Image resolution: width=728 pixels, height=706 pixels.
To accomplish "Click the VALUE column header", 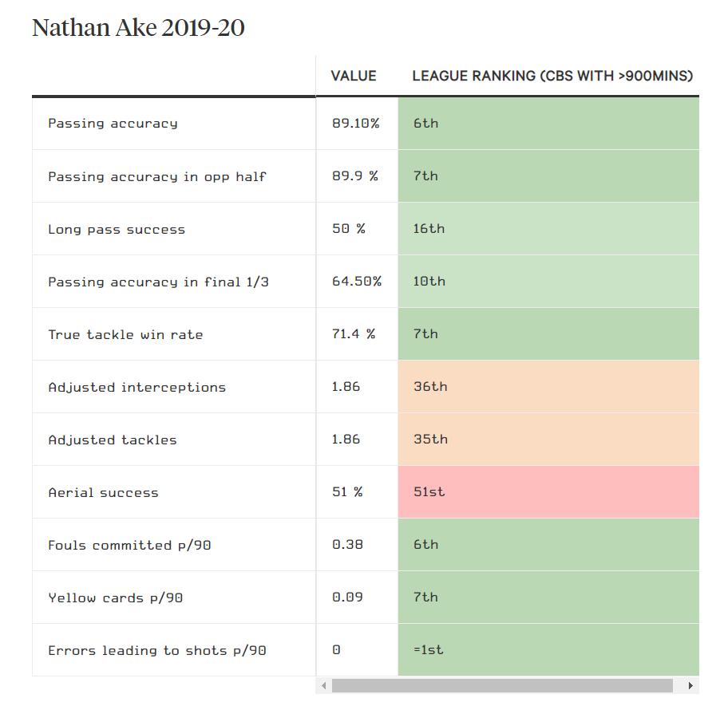I will pos(354,76).
